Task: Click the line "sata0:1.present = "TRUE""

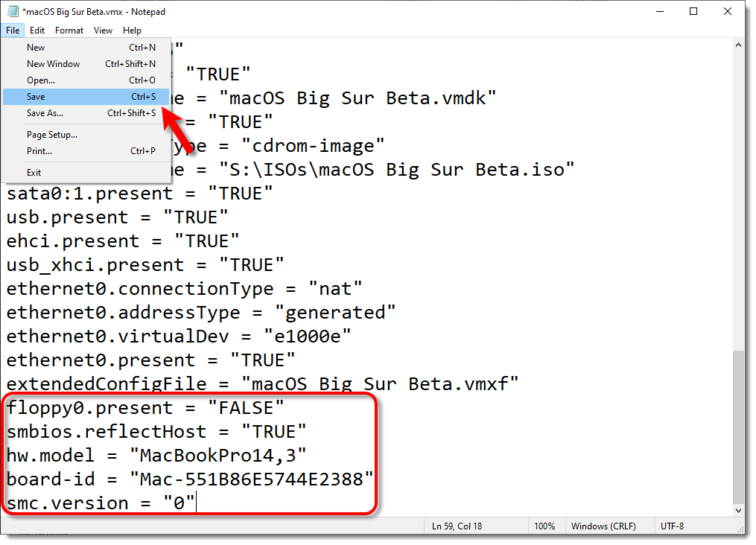Action: 139,194
